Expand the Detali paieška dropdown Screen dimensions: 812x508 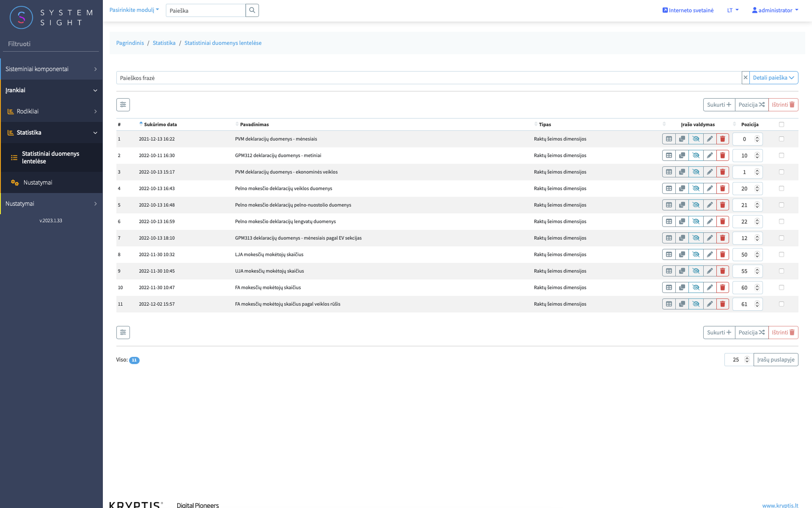click(773, 77)
